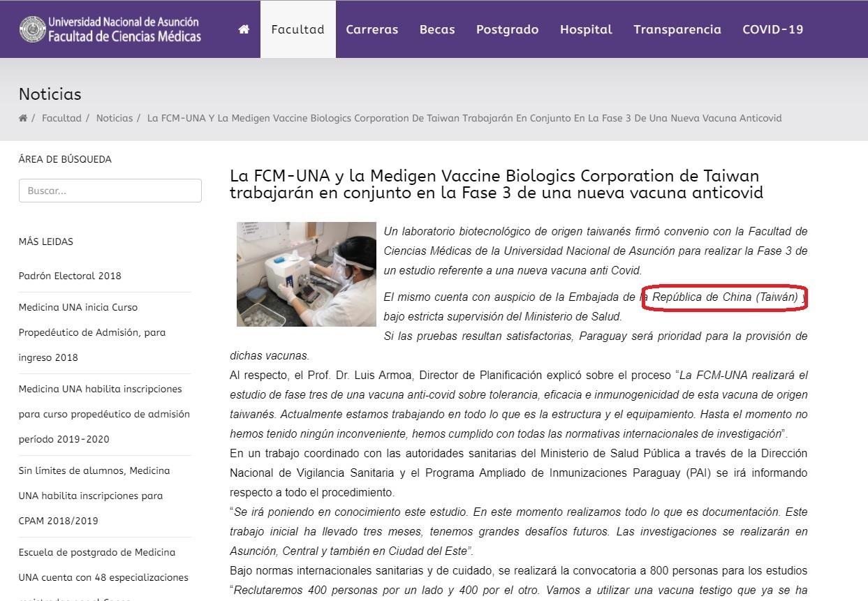The width and height of the screenshot is (868, 601).
Task: Open Medicina UNA inicia Curso Propedéutico link
Action: 92,332
